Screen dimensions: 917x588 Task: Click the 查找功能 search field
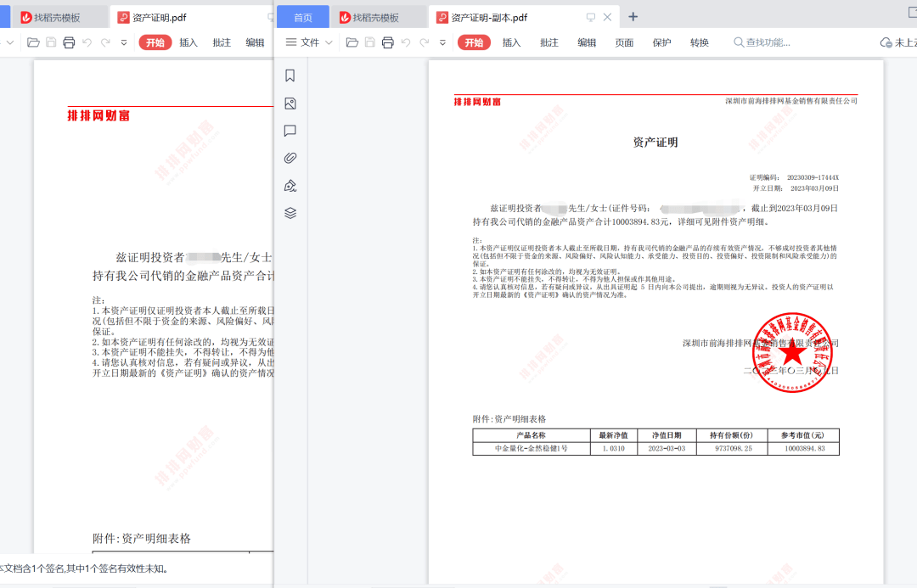[762, 42]
